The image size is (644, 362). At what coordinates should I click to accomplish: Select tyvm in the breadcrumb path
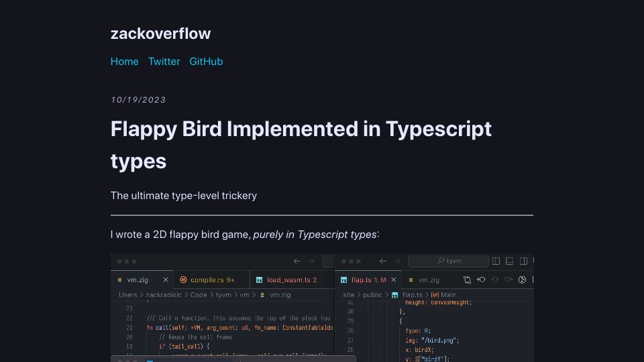coord(223,295)
